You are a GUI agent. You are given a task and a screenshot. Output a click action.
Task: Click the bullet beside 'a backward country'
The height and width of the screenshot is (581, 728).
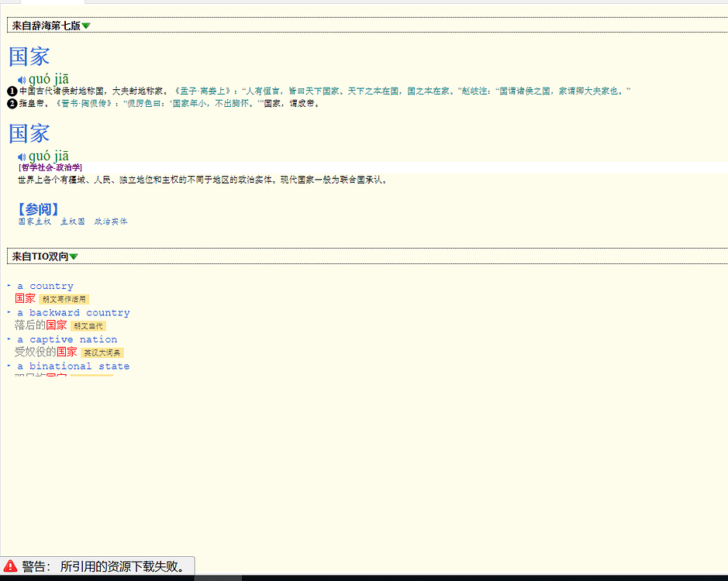pos(9,312)
